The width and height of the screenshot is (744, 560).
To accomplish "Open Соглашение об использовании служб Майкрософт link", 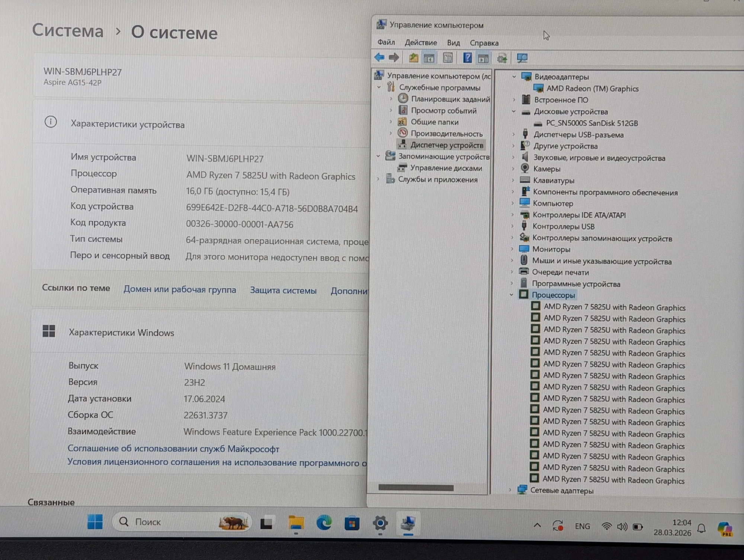I will coord(173,449).
